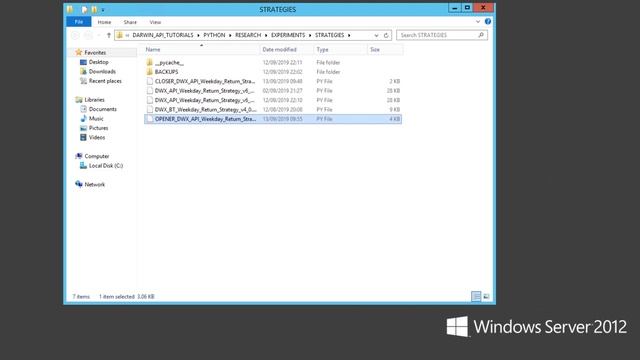Expand subfolders arrow after DARWIN_API_TUTORIALS
The image size is (640, 360).
[x=198, y=36]
